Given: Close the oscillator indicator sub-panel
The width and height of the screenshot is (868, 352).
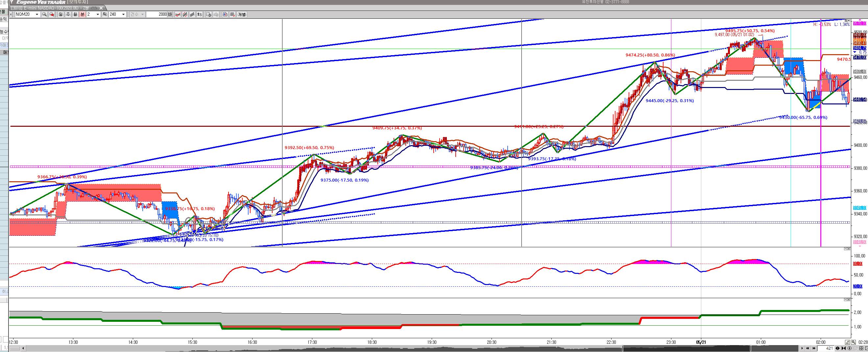Looking at the screenshot, I should pos(849,249).
